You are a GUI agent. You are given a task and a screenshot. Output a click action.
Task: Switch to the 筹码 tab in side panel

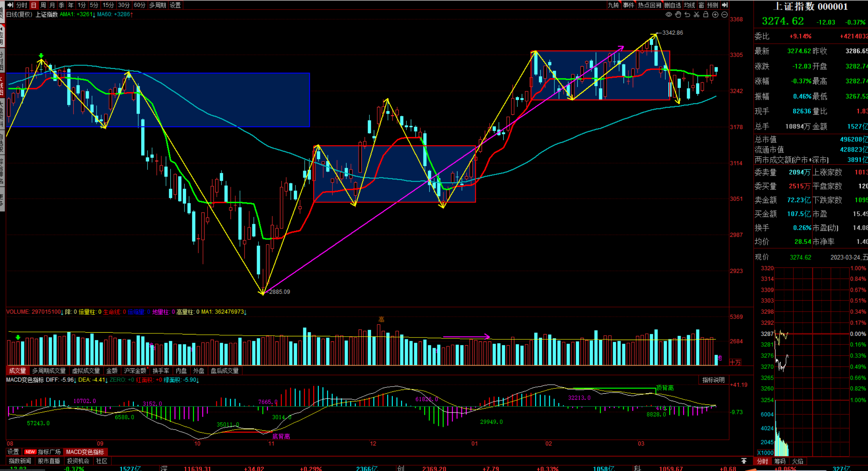click(780, 461)
